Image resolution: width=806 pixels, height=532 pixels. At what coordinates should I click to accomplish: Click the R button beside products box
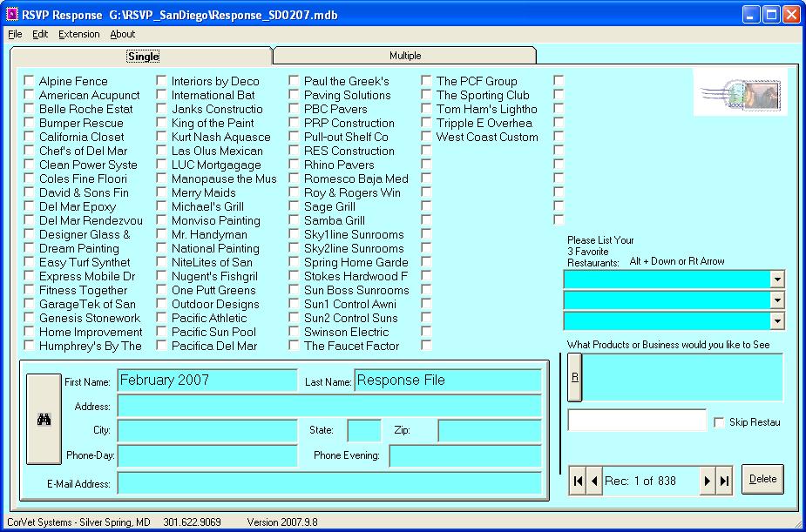[574, 377]
